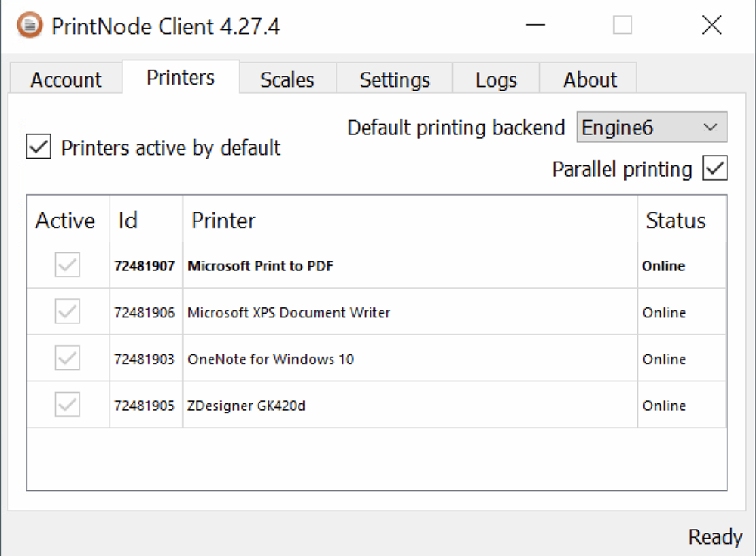This screenshot has width=756, height=556.
Task: Click Online status of Microsoft Print to PDF
Action: click(664, 266)
